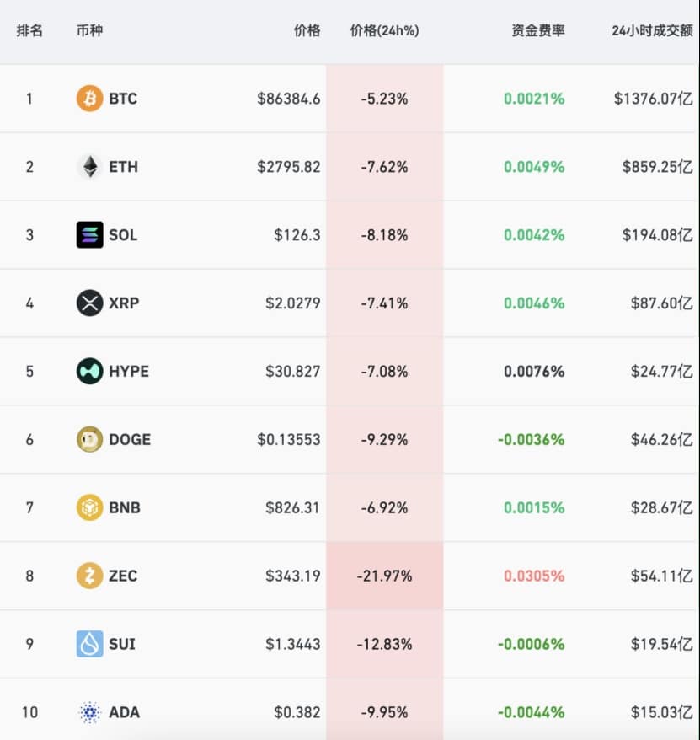The width and height of the screenshot is (700, 740).
Task: Click the XRP coin icon
Action: click(x=89, y=303)
